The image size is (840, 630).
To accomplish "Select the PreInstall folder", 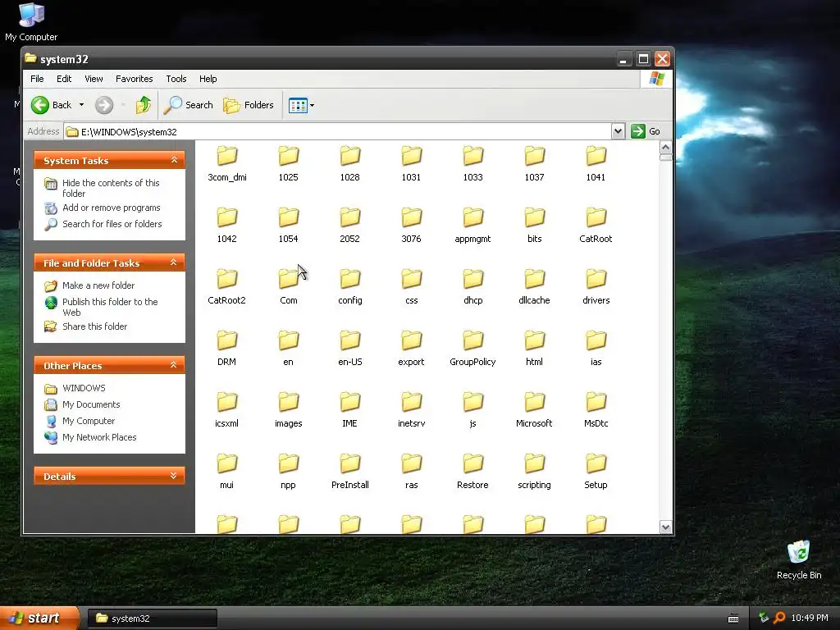I will click(349, 472).
